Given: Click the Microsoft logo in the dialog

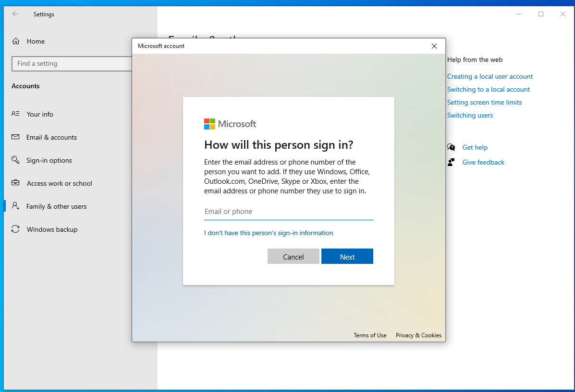Looking at the screenshot, I should [210, 124].
